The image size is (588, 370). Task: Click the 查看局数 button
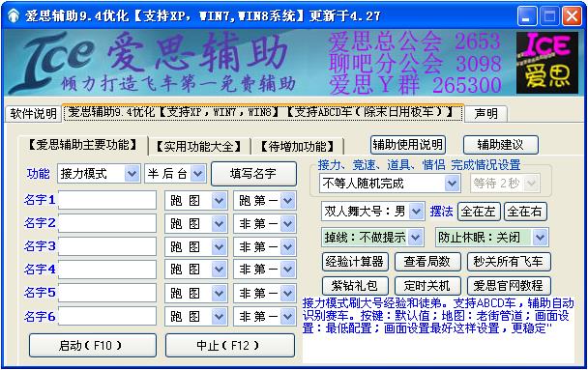pos(427,262)
